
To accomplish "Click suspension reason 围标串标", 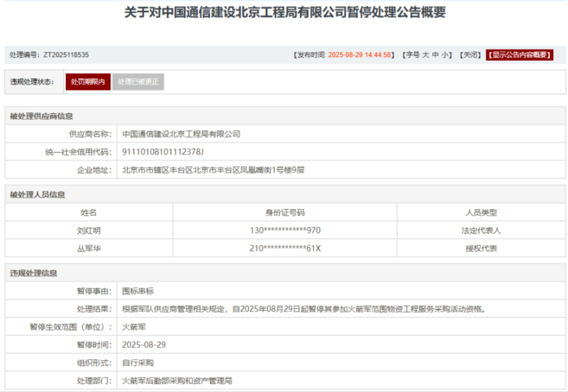I will pos(138,291).
